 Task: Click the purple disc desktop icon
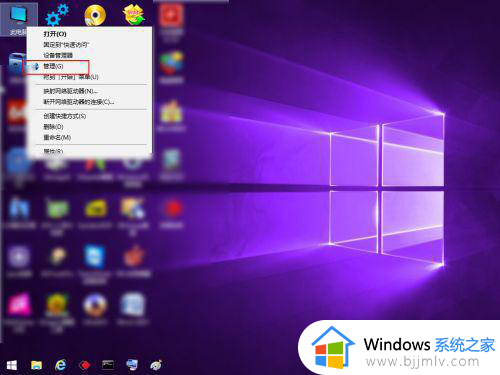pyautogui.click(x=19, y=257)
